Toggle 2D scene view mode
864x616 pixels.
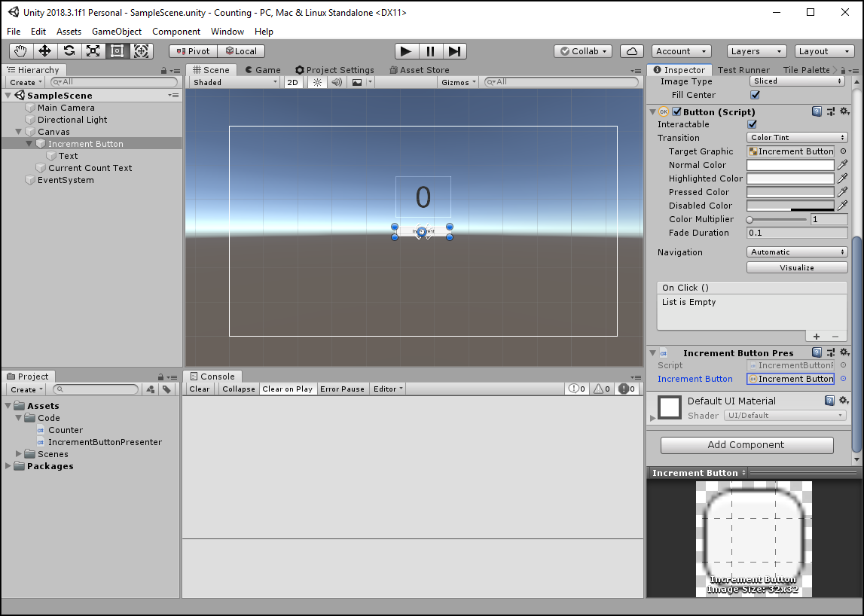293,82
